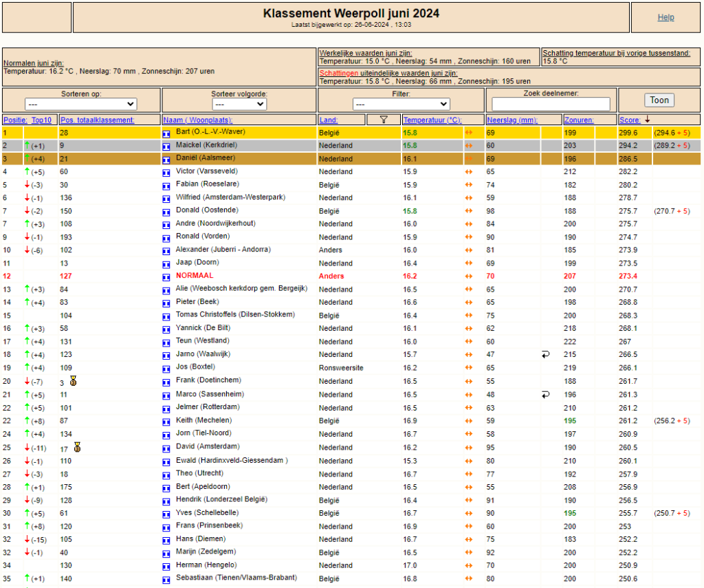Click the blue table icon beside NORMAAL
This screenshot has width=704, height=588.
pos(166,277)
